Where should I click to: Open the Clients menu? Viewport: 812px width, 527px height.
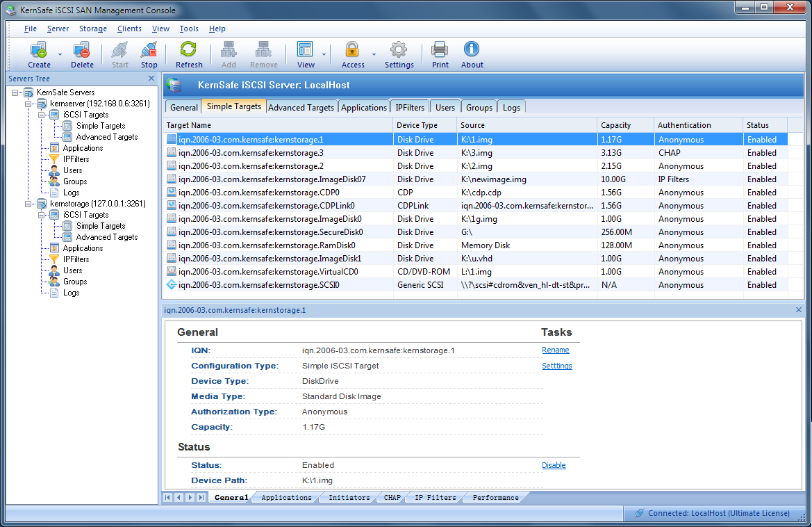(129, 29)
